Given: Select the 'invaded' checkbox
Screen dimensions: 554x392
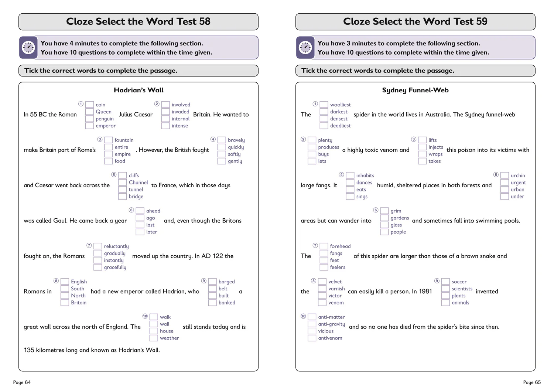Looking at the screenshot, I should 165,112.
